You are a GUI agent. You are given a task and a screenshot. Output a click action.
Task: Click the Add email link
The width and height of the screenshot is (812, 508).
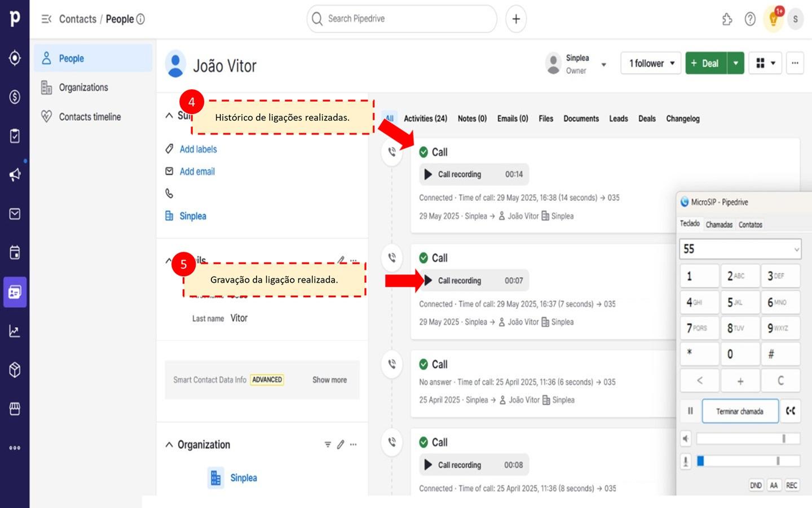(x=197, y=172)
